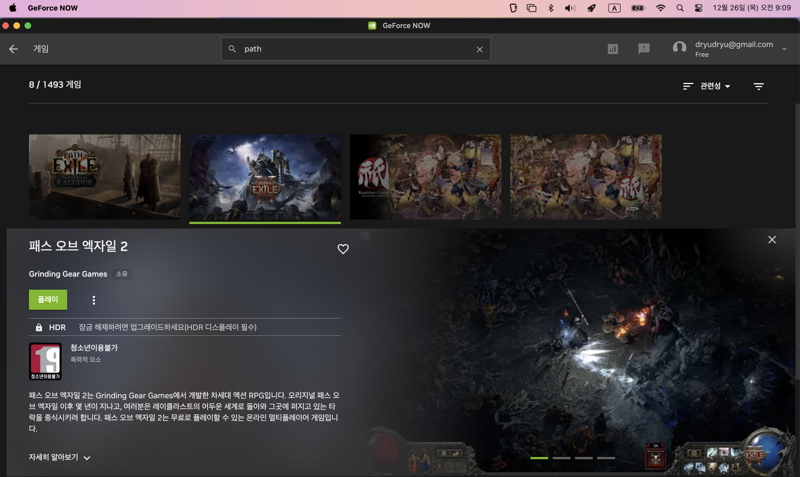
Task: Click the input source A icon
Action: click(x=614, y=8)
